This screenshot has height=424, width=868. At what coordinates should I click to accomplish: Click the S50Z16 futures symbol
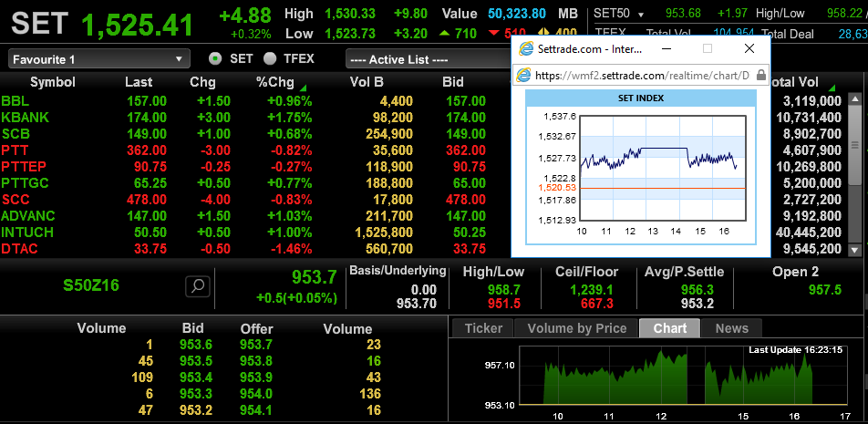tap(91, 285)
